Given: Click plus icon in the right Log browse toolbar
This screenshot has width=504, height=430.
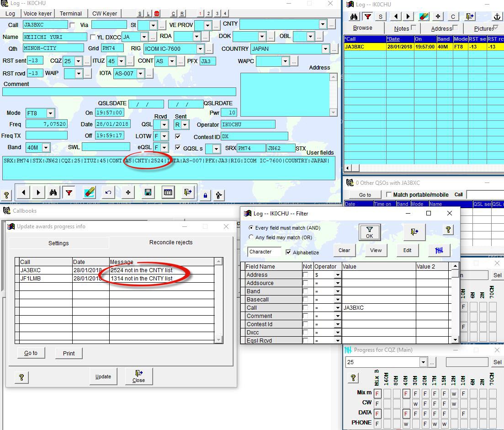Looking at the screenshot, I should click(438, 16).
